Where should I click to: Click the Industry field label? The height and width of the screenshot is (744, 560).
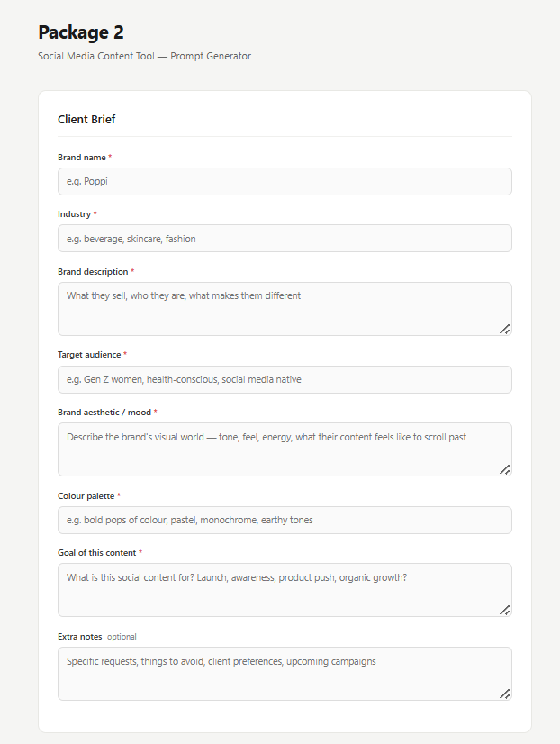click(x=74, y=214)
